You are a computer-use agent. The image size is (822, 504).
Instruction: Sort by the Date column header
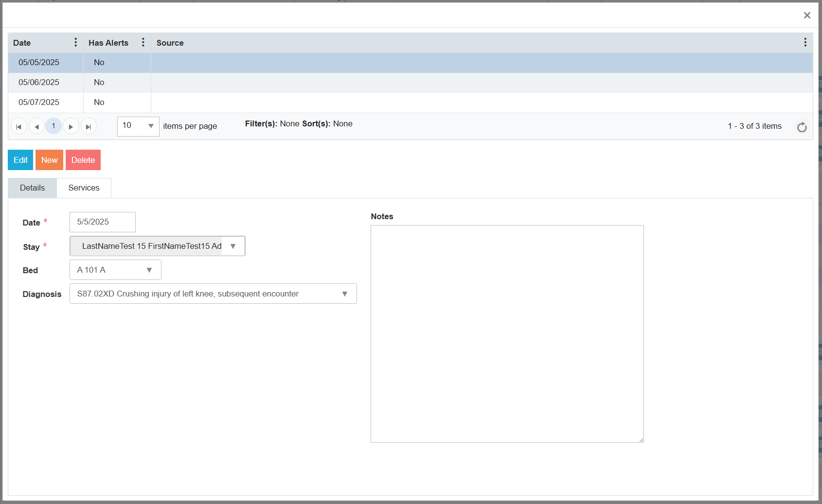pyautogui.click(x=22, y=43)
